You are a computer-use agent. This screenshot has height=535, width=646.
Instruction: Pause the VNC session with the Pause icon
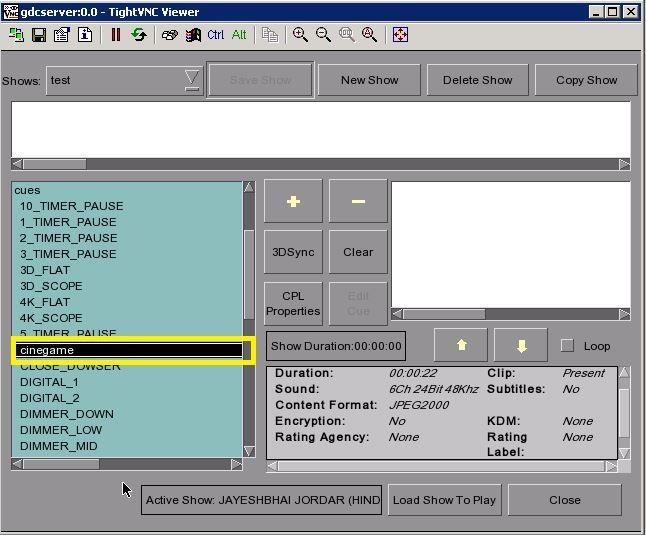click(x=116, y=35)
